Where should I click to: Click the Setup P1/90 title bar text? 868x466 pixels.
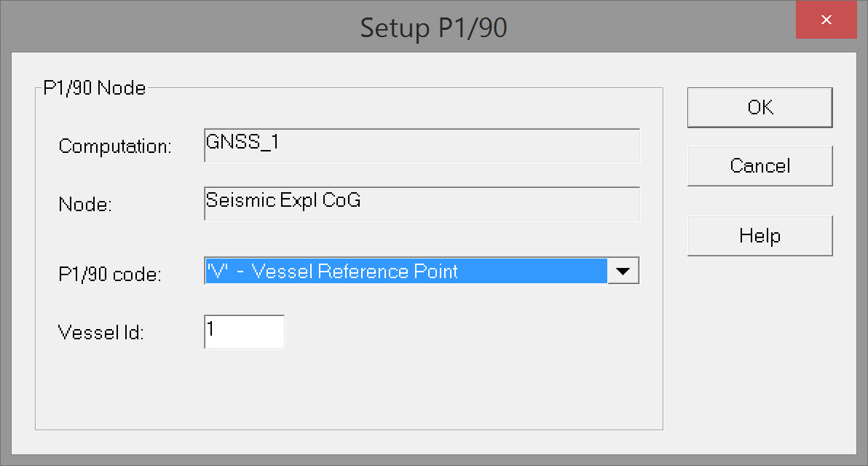433,28
